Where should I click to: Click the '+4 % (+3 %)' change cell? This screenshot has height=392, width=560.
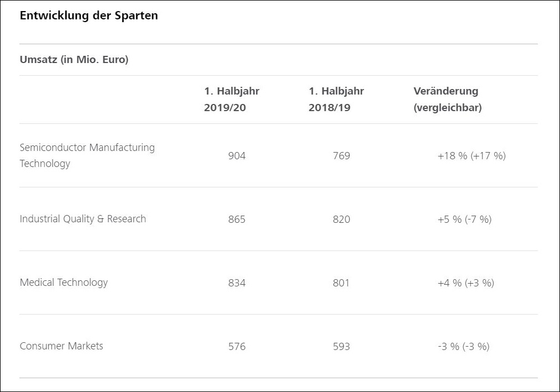click(465, 283)
